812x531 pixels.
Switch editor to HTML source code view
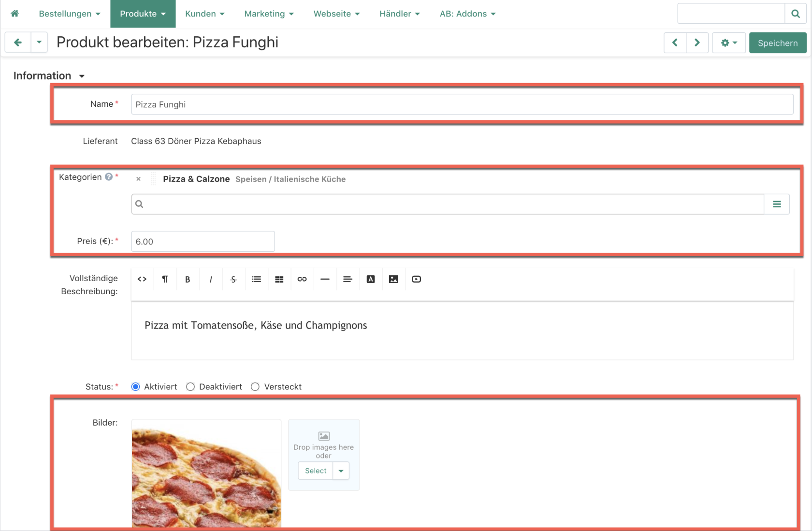pos(142,279)
